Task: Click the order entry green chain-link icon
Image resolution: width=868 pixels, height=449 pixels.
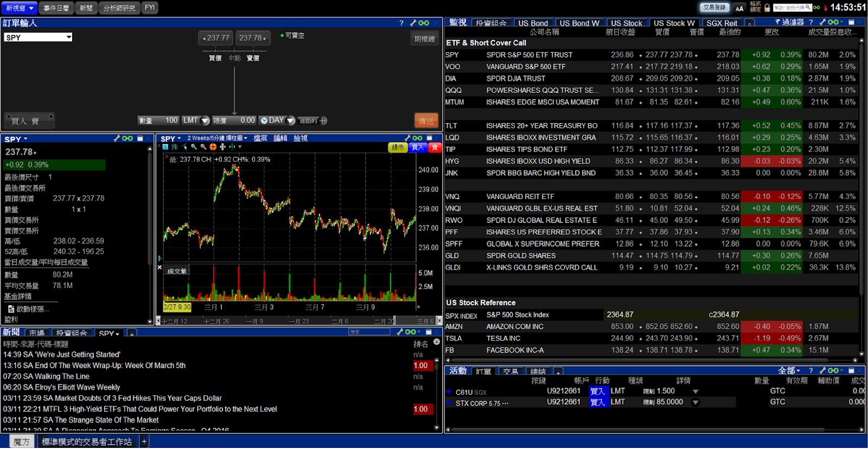Action: coord(424,23)
